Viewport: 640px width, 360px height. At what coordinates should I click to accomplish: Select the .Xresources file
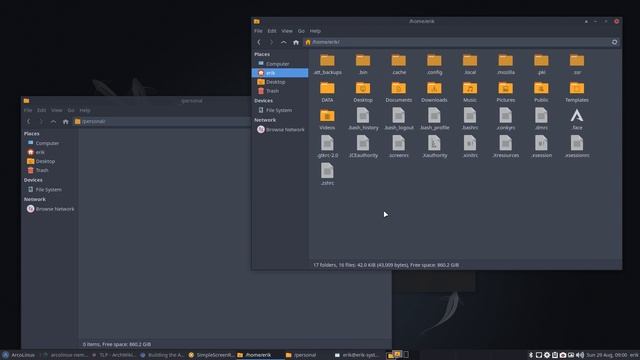click(x=506, y=147)
